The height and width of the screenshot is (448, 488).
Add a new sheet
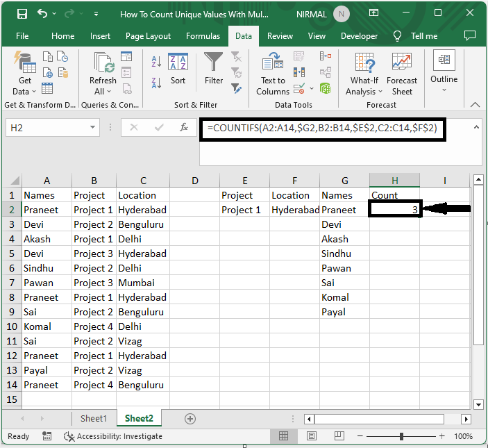click(190, 419)
